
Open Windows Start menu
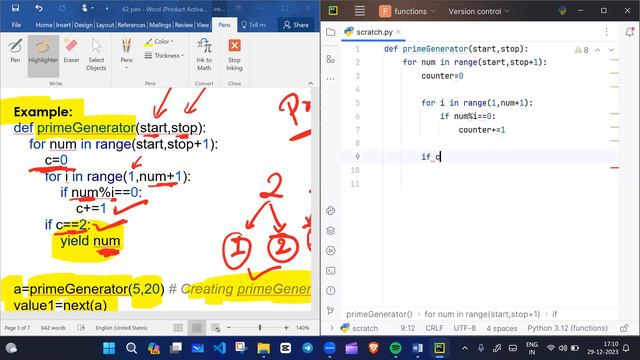109,348
